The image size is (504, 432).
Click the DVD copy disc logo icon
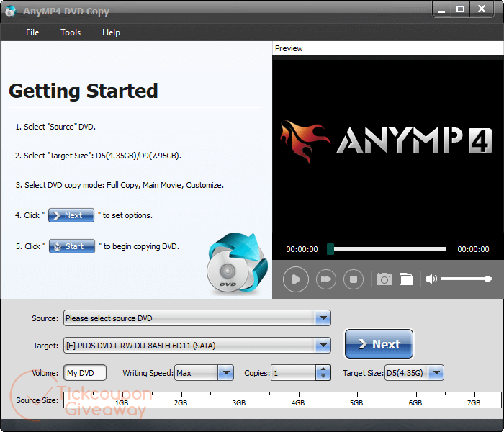pyautogui.click(x=237, y=263)
